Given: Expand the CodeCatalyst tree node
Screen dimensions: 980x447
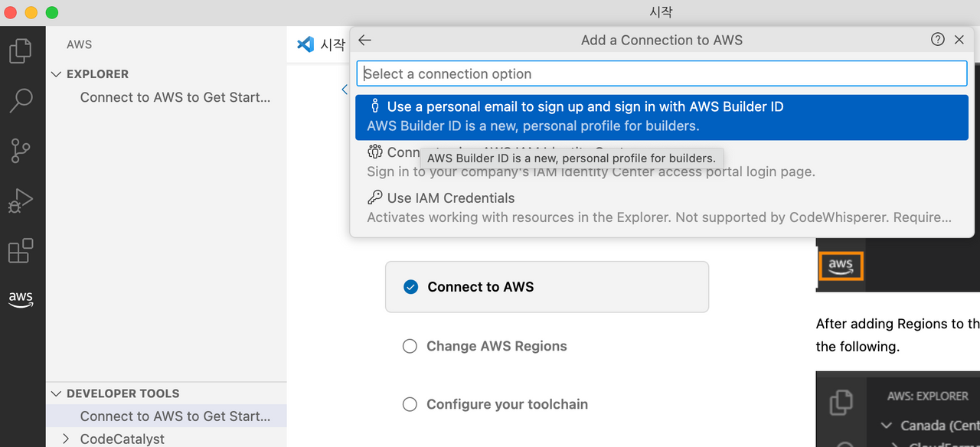Looking at the screenshot, I should [66, 439].
